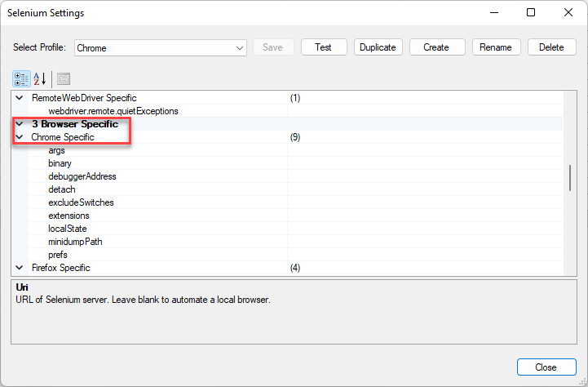588x387 pixels.
Task: Click the Alphabetical sort icon
Action: (40, 79)
